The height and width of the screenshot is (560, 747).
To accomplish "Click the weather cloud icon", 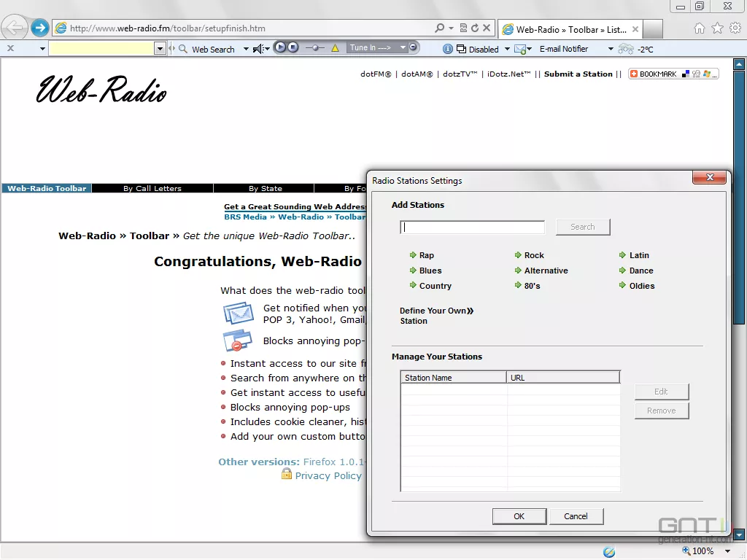I will coord(626,49).
